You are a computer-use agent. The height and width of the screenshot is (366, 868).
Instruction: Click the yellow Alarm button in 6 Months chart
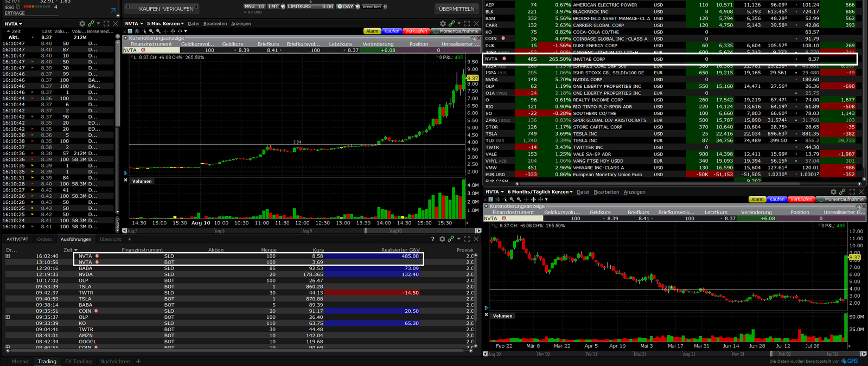[757, 200]
